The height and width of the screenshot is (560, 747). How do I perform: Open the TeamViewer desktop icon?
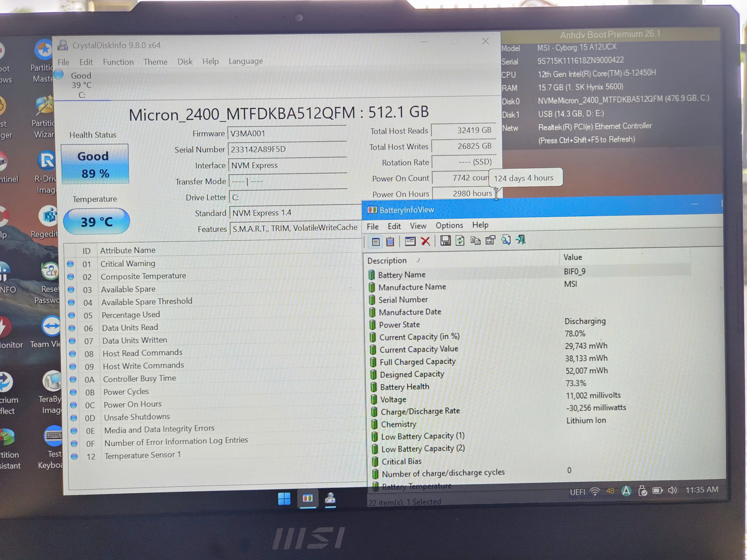click(47, 332)
